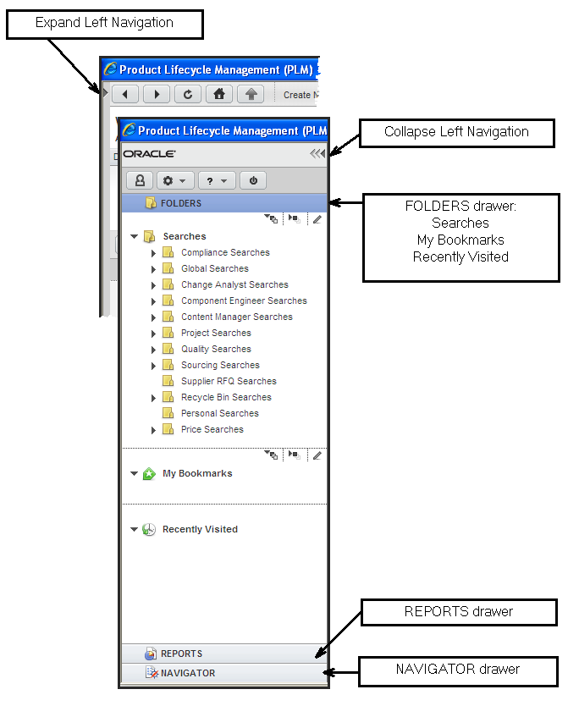The width and height of the screenshot is (579, 728).
Task: Open Compliance Searches
Action: pyautogui.click(x=225, y=252)
